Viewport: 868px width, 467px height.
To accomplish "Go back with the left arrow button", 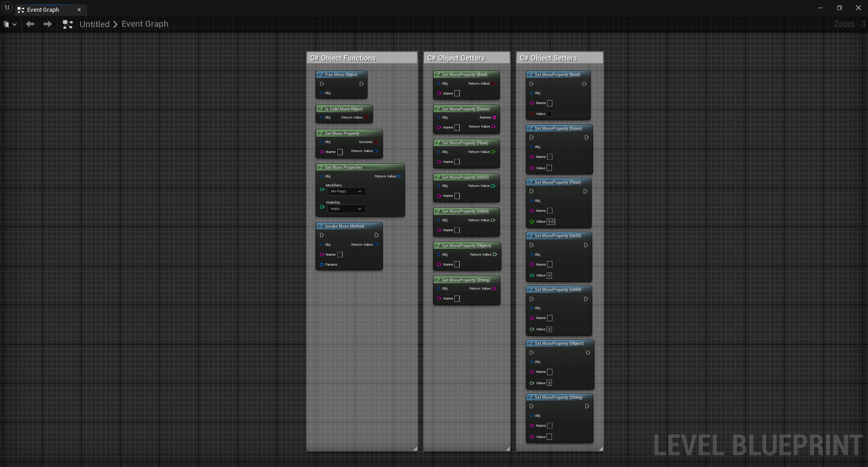I will [30, 24].
